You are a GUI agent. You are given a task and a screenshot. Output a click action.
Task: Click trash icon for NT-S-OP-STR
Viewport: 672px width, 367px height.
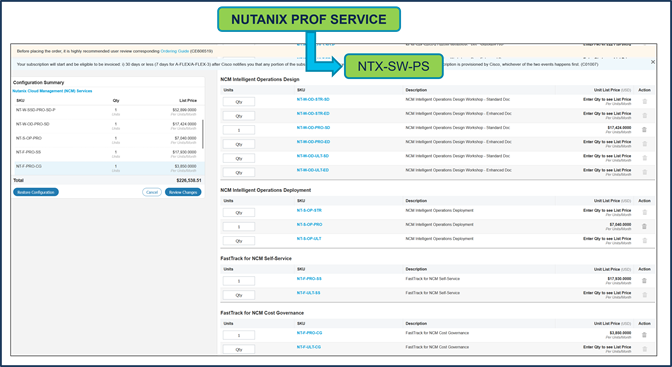point(644,213)
